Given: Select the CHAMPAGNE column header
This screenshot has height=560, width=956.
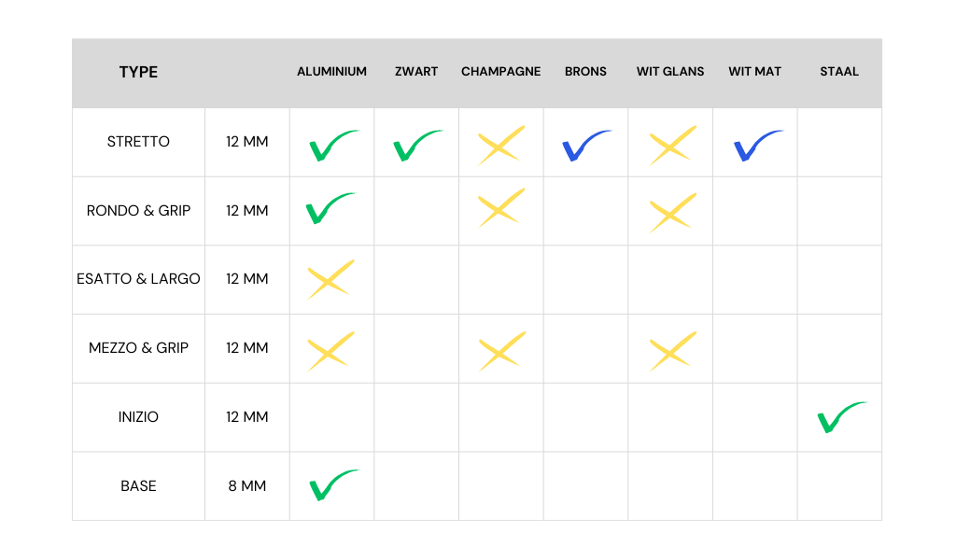Looking at the screenshot, I should pyautogui.click(x=500, y=72).
